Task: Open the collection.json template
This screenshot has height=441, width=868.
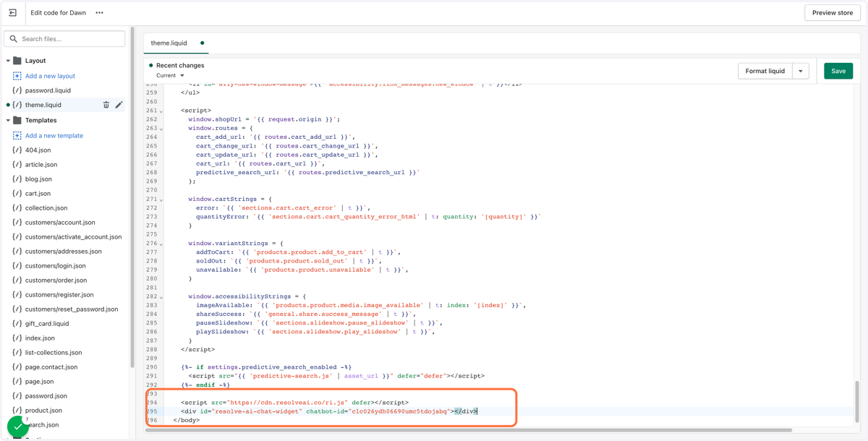Action: coord(46,207)
